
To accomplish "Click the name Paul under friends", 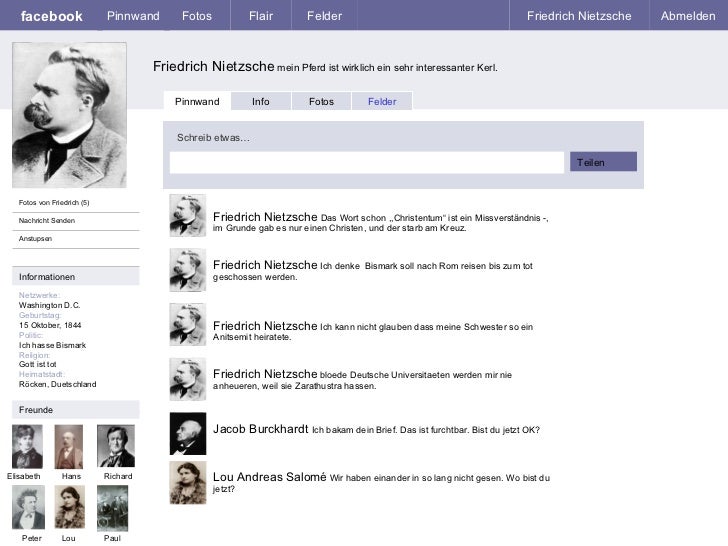I will (x=112, y=538).
